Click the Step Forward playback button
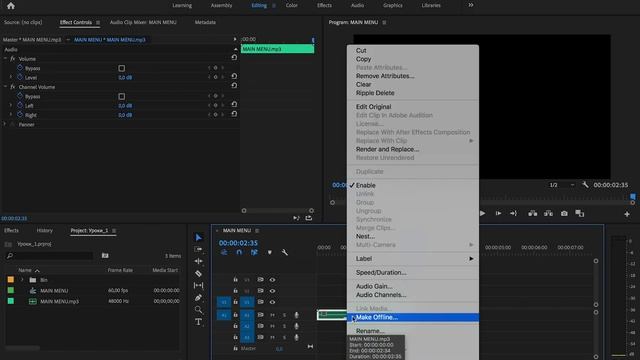640x360 pixels. 498,213
